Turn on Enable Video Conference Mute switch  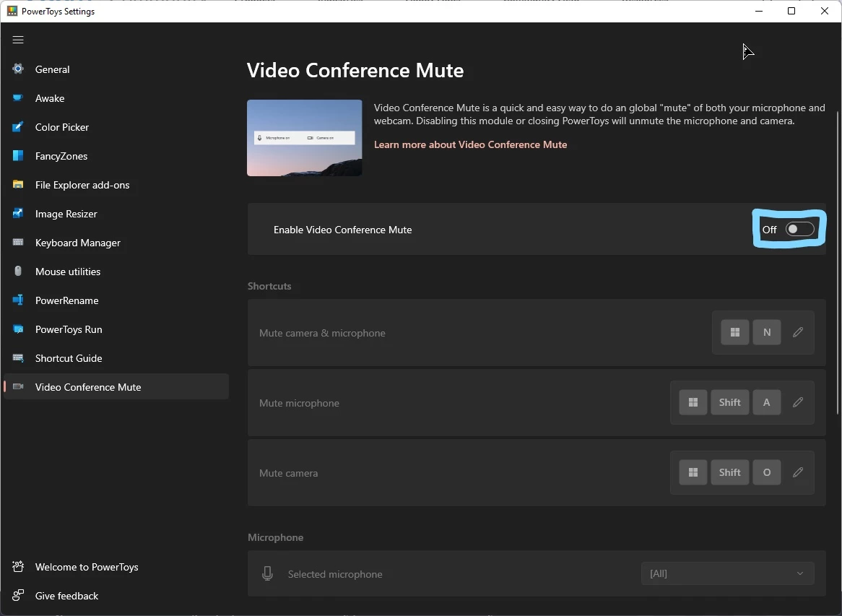tap(799, 230)
